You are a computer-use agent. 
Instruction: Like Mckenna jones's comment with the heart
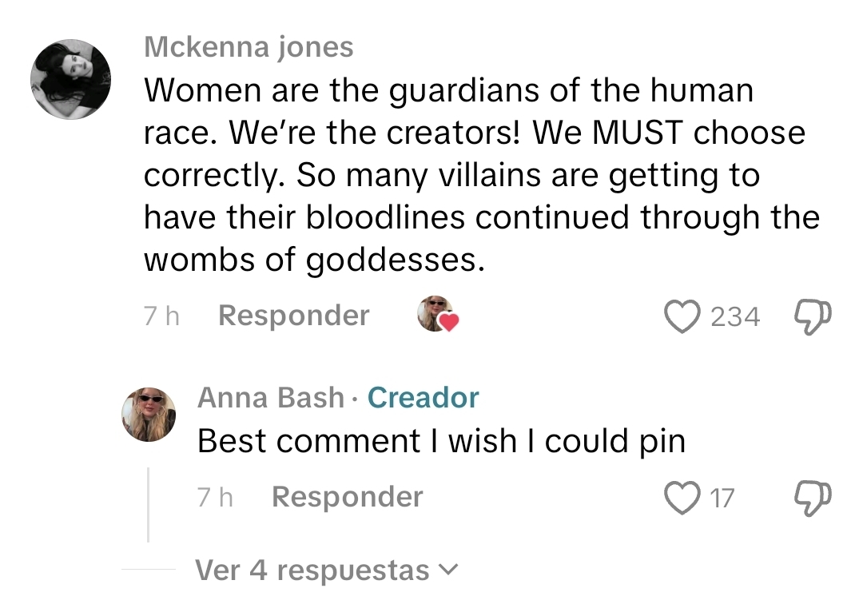[682, 316]
